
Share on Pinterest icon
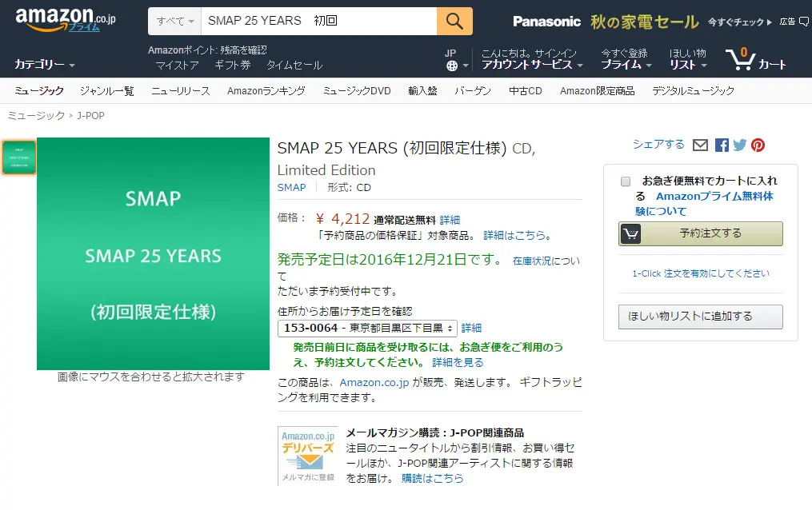tap(758, 145)
